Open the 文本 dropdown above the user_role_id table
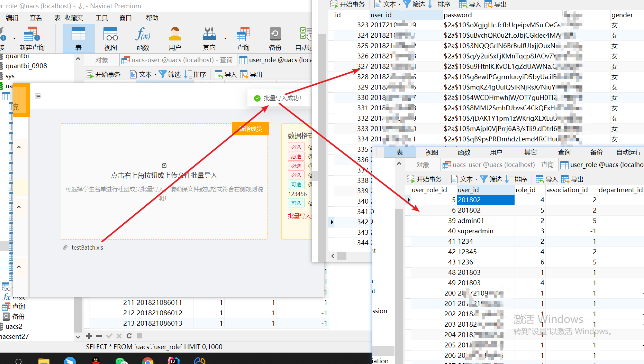Image resolution: width=644 pixels, height=364 pixels. pyautogui.click(x=464, y=179)
